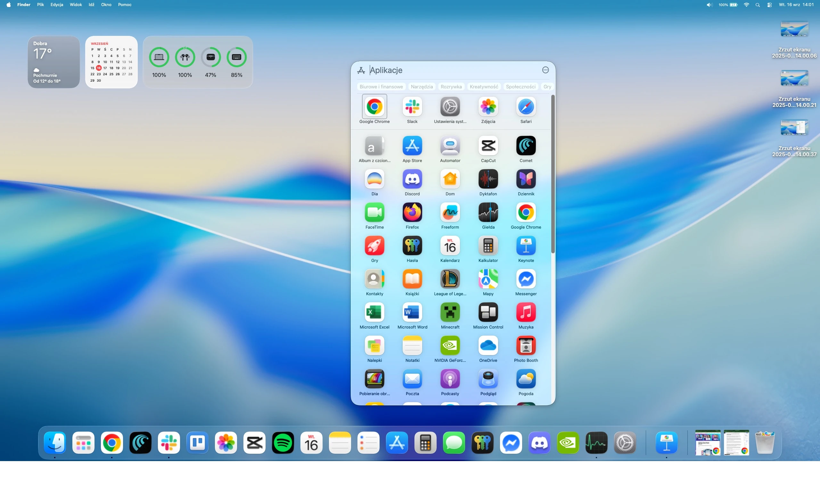Open Monitor aktywności in the Dock

pos(596,443)
